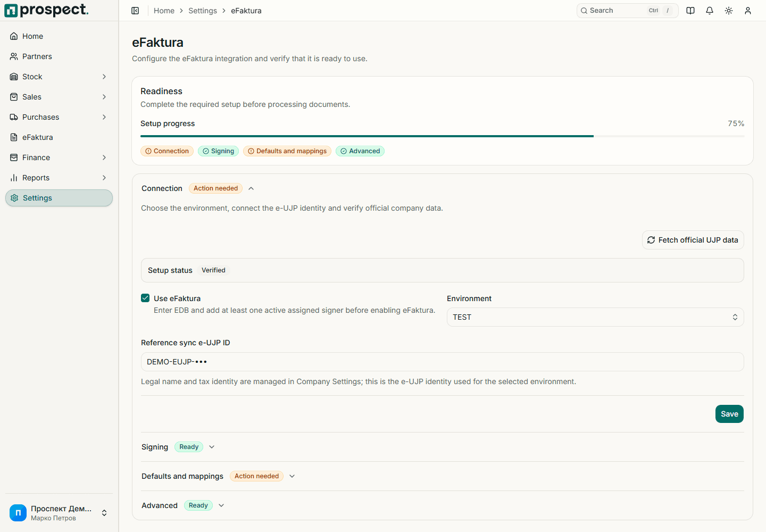Click the Verified status text
The width and height of the screenshot is (766, 532).
[x=213, y=270]
